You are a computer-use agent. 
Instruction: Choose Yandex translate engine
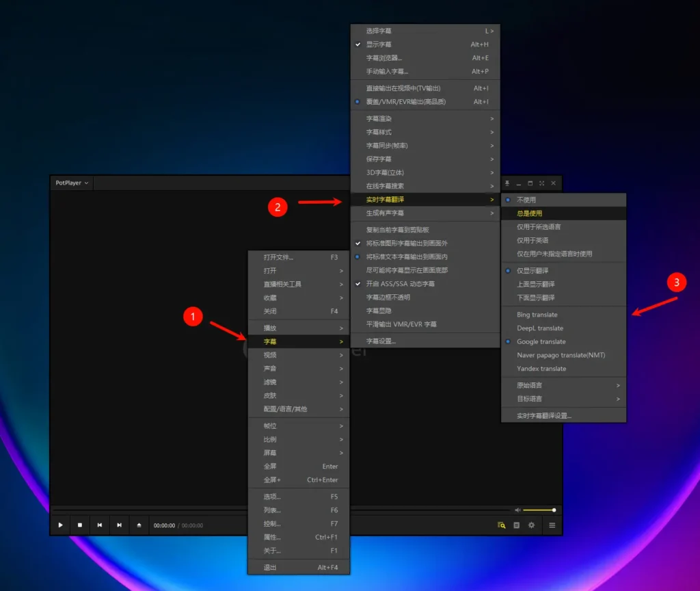click(x=563, y=369)
